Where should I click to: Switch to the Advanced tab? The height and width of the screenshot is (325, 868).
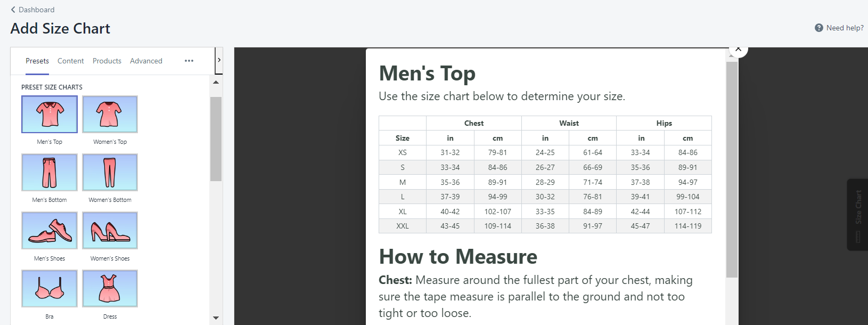click(146, 61)
